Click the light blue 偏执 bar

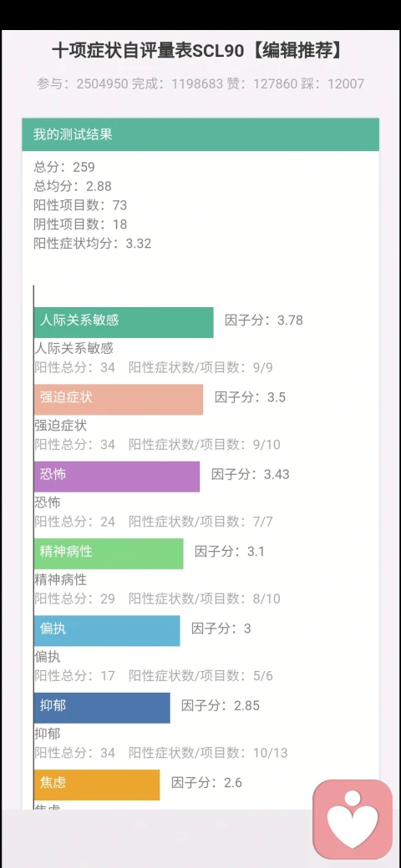(107, 630)
